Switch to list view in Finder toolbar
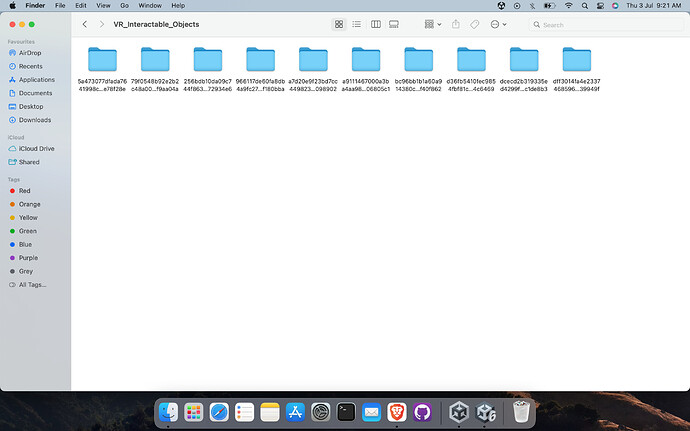Image resolution: width=690 pixels, height=431 pixels. tap(356, 25)
